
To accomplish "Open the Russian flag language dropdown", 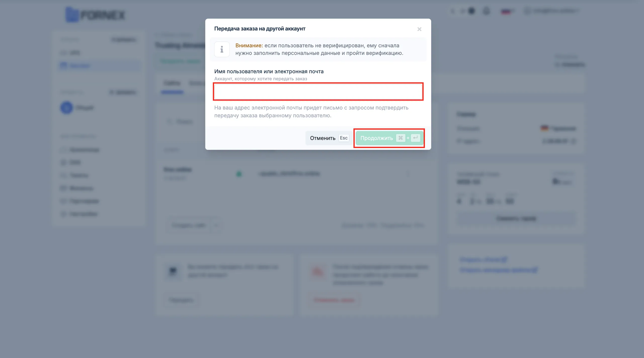I will (x=508, y=11).
